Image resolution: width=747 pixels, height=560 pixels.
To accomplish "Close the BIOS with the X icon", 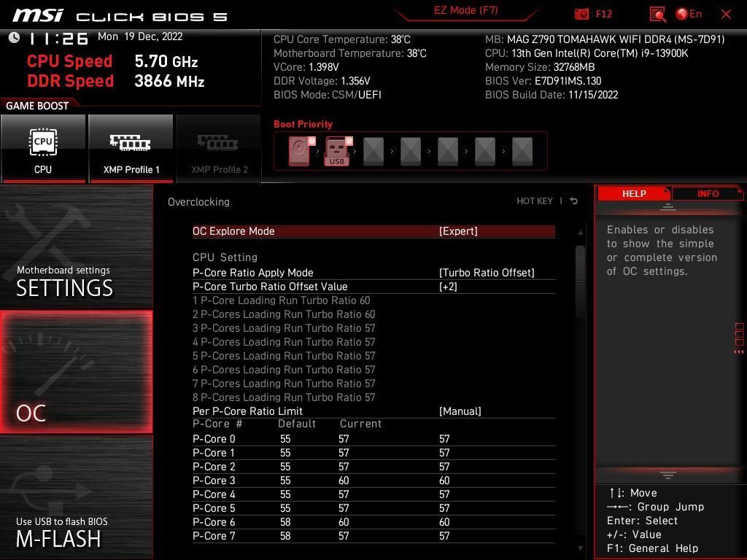I will [726, 15].
